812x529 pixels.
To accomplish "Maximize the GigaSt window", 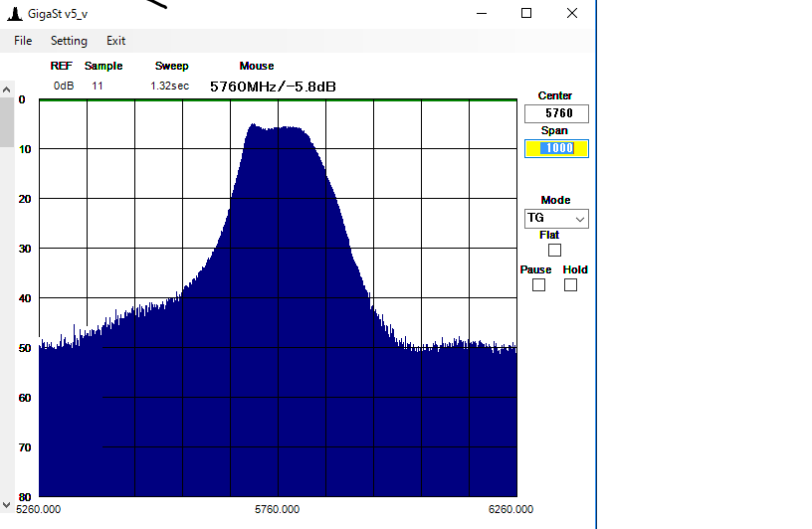I will coord(526,14).
